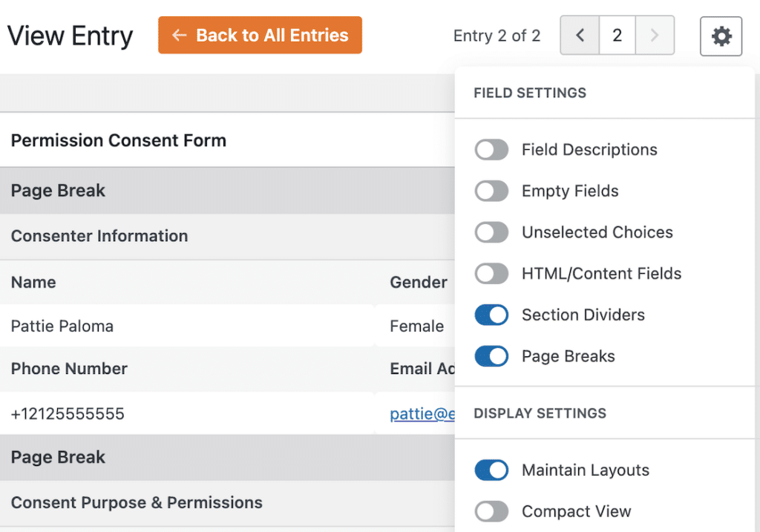This screenshot has width=760, height=532.
Task: Disable the Section Dividers toggle
Action: [491, 315]
